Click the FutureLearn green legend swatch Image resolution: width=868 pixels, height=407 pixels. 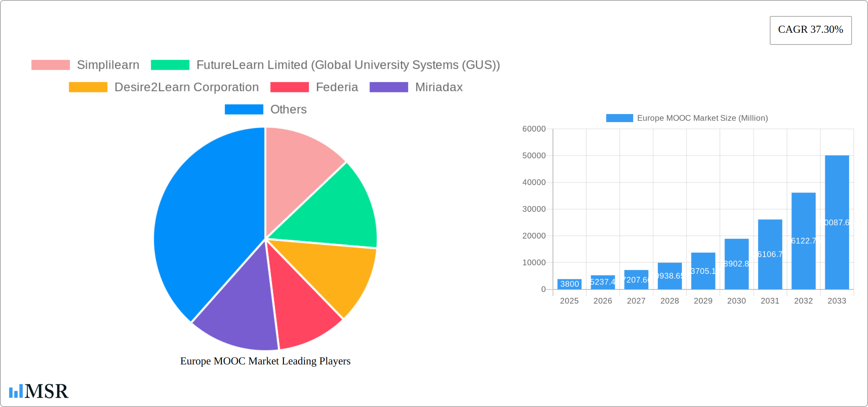coord(170,65)
